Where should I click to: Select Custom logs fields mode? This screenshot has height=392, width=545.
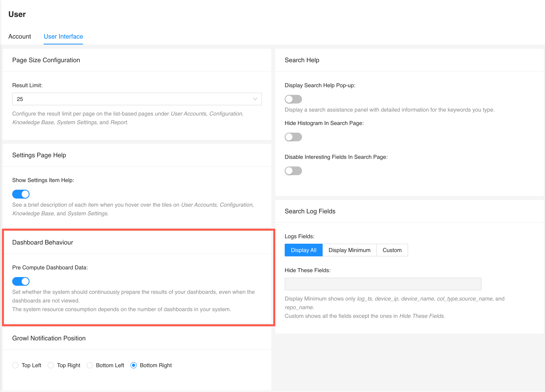coord(392,250)
